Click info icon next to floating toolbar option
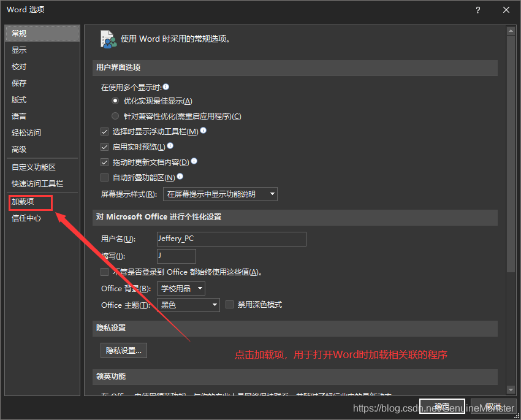Screen dimensions: 521x420 click(203, 131)
